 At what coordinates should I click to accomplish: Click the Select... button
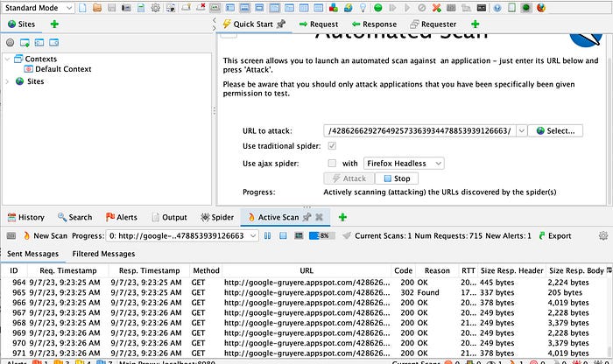tap(555, 131)
